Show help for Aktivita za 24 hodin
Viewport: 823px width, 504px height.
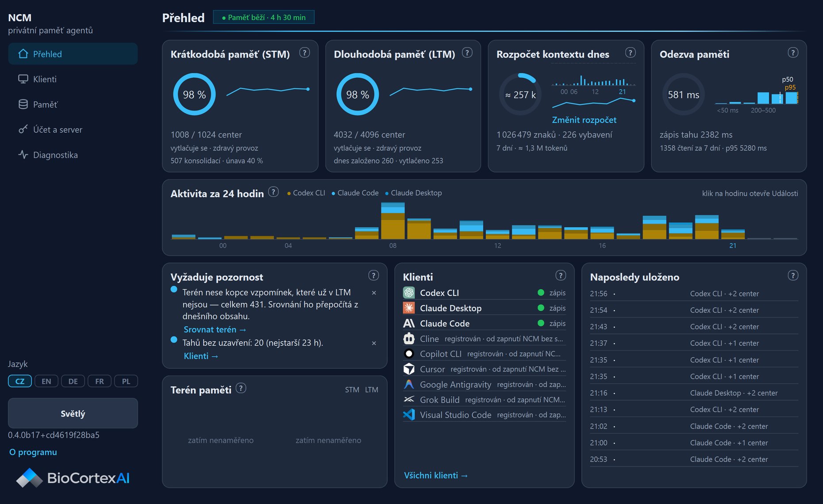(x=273, y=192)
